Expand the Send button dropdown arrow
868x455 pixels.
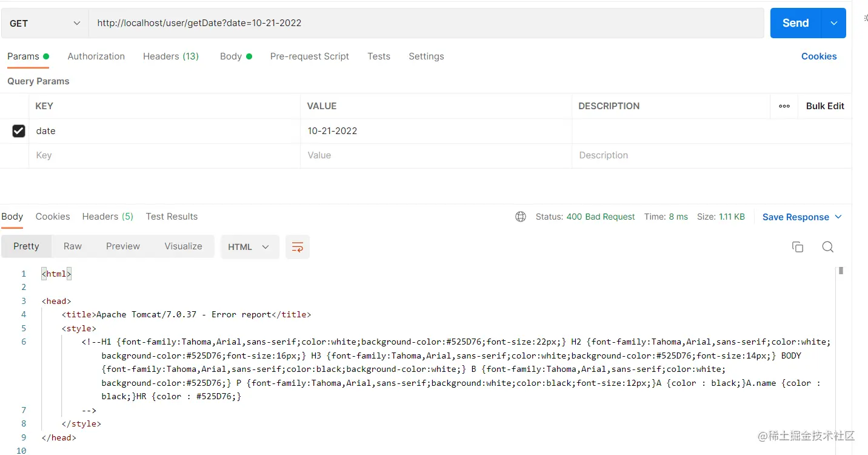pyautogui.click(x=833, y=23)
